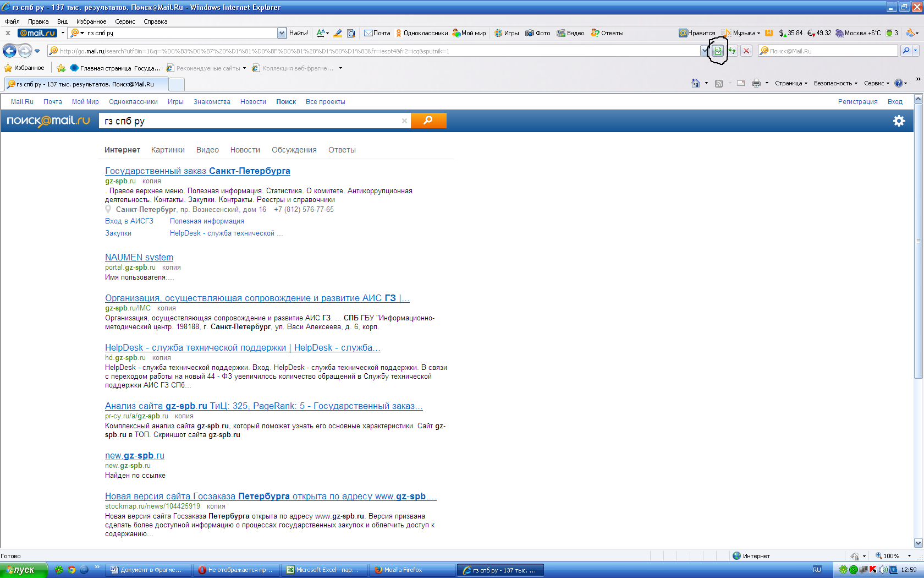Switch to the Картинки search tab
The width and height of the screenshot is (924, 578).
coord(168,150)
